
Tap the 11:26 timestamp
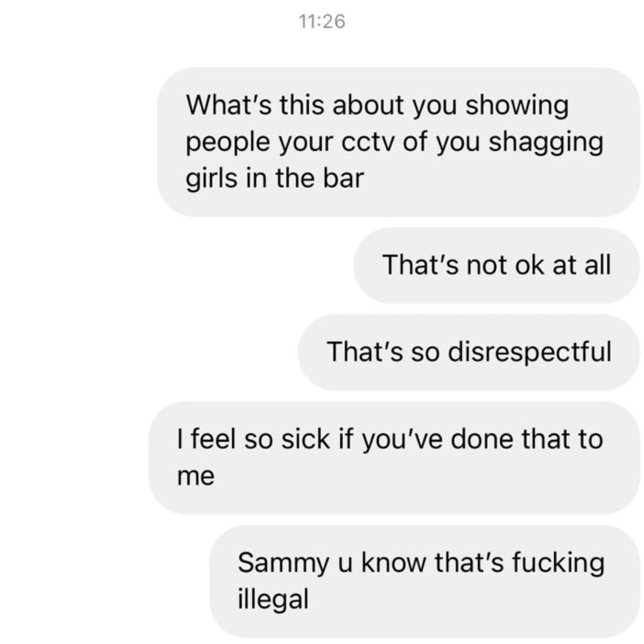[x=322, y=21]
